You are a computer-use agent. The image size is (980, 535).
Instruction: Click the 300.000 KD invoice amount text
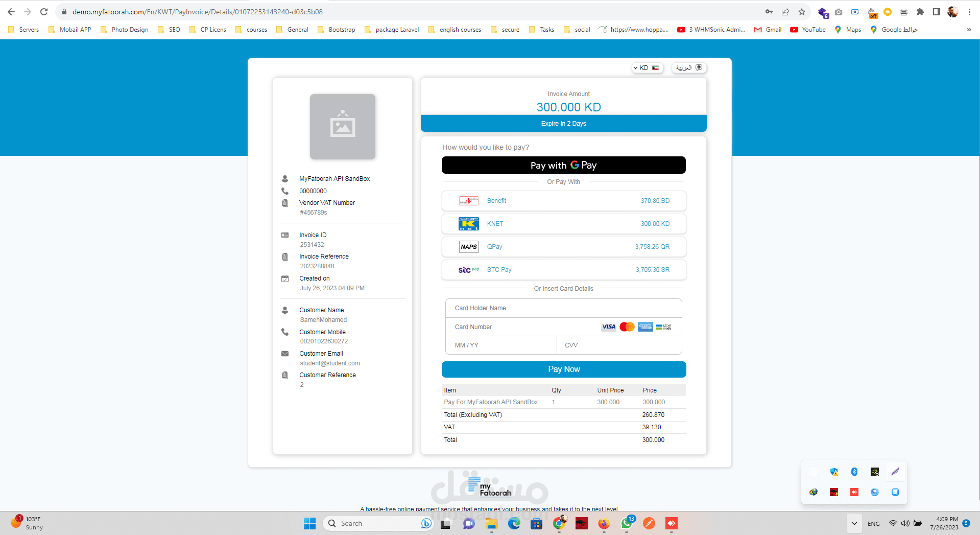568,107
